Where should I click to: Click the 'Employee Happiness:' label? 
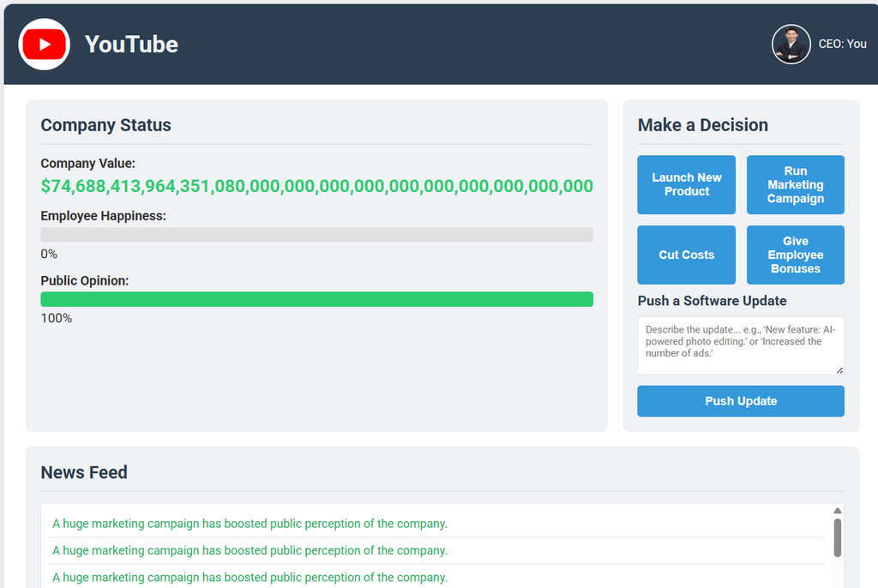tap(103, 216)
